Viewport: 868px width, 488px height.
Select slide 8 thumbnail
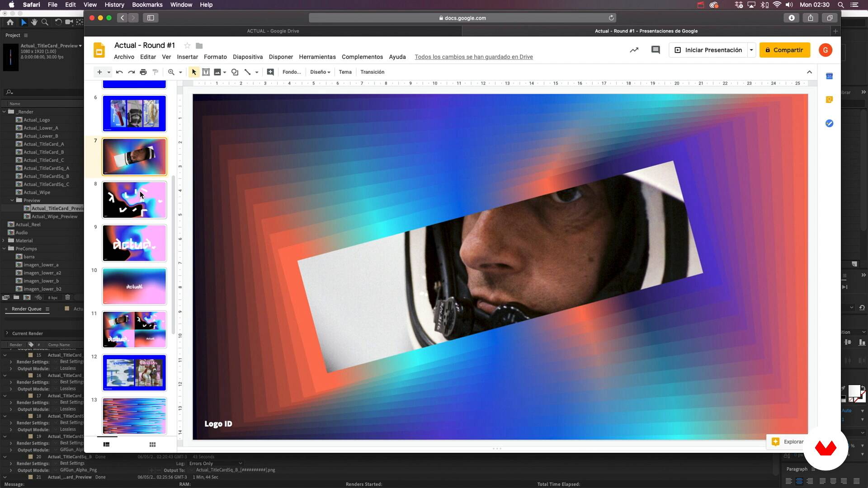click(x=134, y=200)
